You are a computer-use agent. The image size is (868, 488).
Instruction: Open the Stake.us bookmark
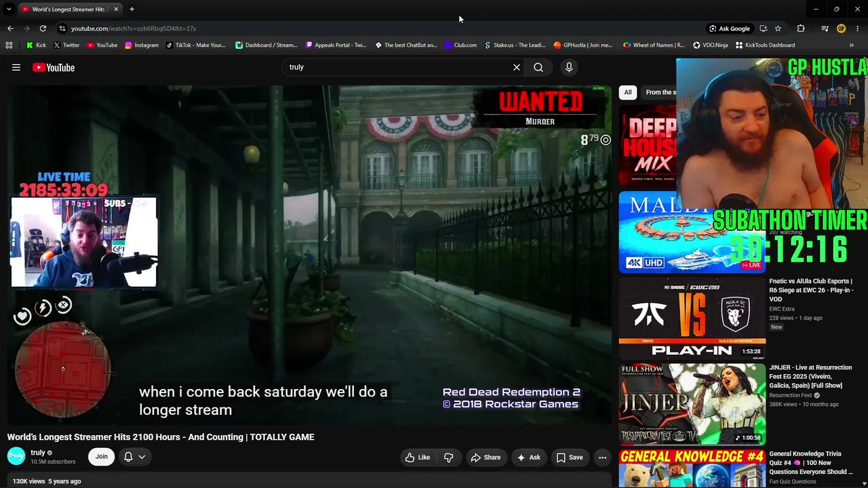[515, 45]
